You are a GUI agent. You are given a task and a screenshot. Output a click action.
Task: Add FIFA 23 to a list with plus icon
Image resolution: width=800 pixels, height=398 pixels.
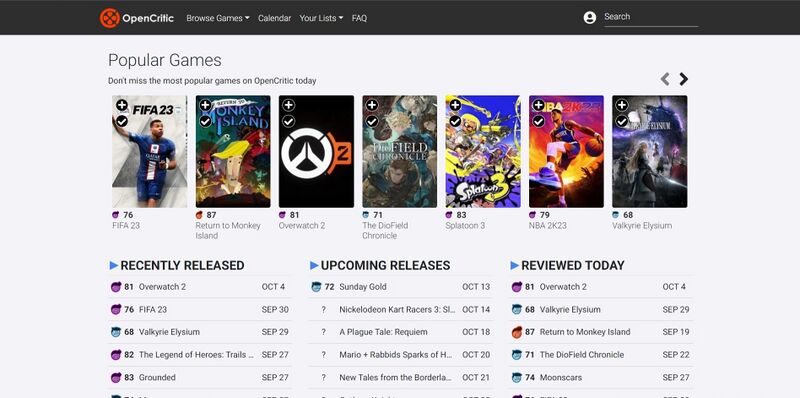pyautogui.click(x=121, y=105)
